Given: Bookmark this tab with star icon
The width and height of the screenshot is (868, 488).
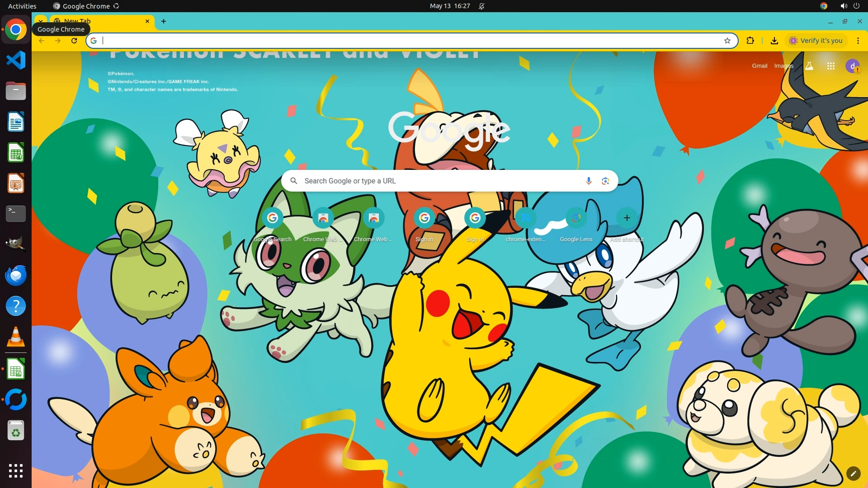Looking at the screenshot, I should 727,41.
